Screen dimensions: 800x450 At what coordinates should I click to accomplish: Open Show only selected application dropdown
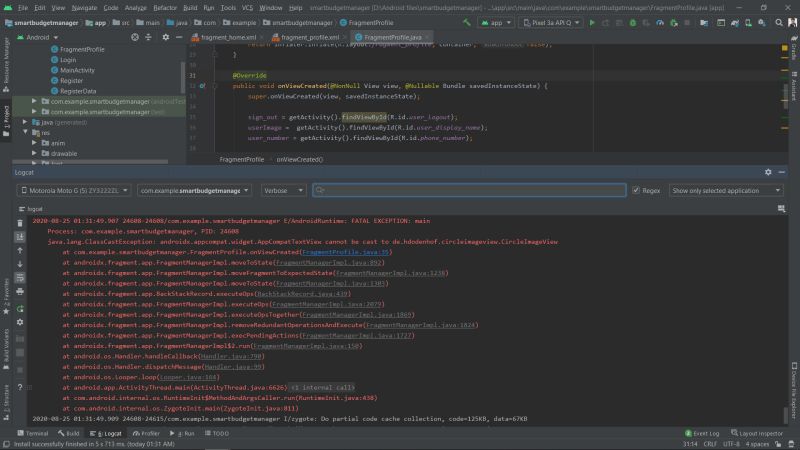pos(726,190)
